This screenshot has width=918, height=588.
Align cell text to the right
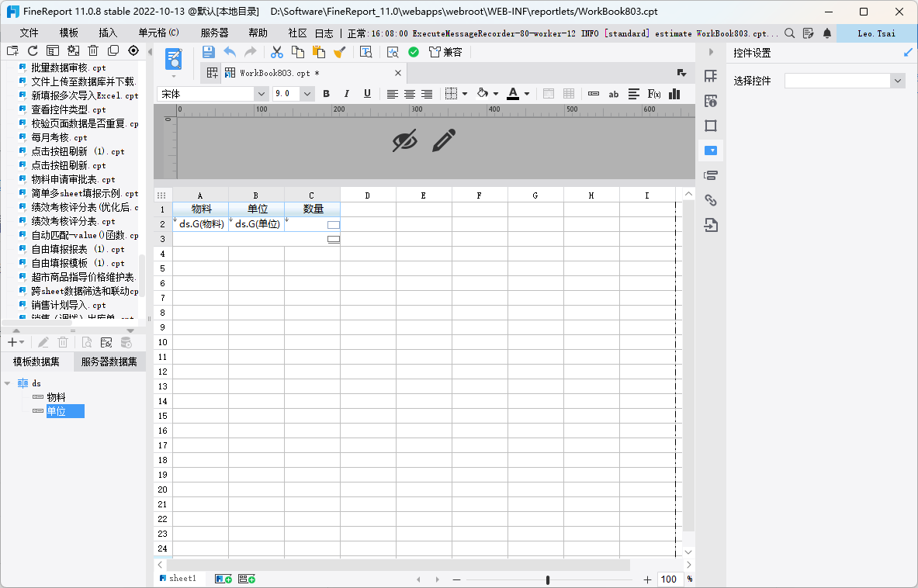click(427, 94)
